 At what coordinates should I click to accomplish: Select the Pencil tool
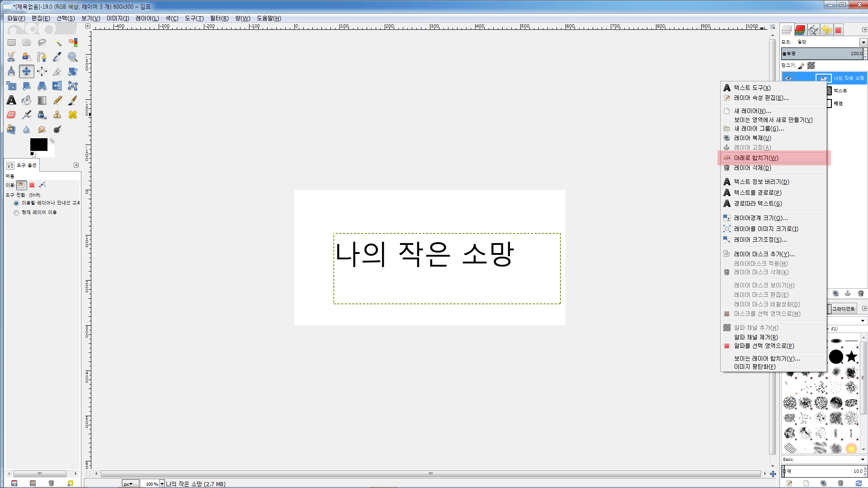click(x=57, y=100)
